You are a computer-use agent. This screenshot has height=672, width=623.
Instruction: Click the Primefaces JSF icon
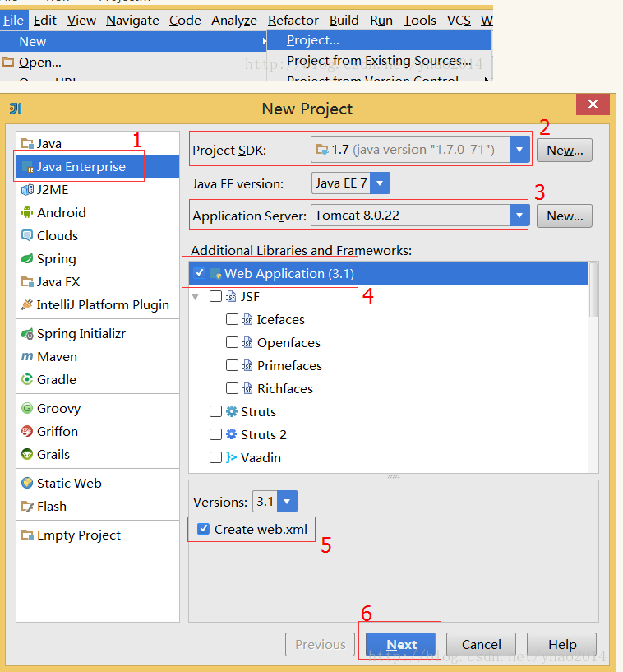pos(247,365)
